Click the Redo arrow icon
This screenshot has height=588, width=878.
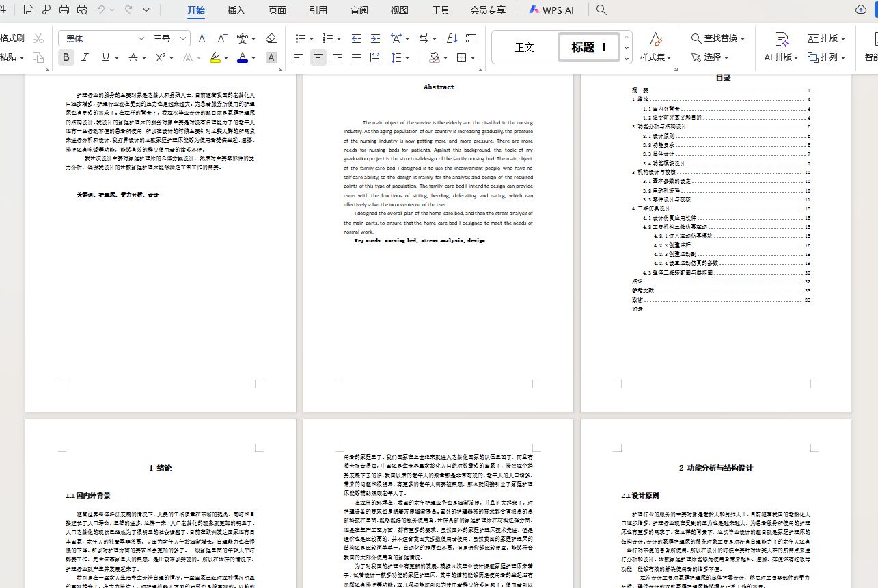click(x=128, y=10)
